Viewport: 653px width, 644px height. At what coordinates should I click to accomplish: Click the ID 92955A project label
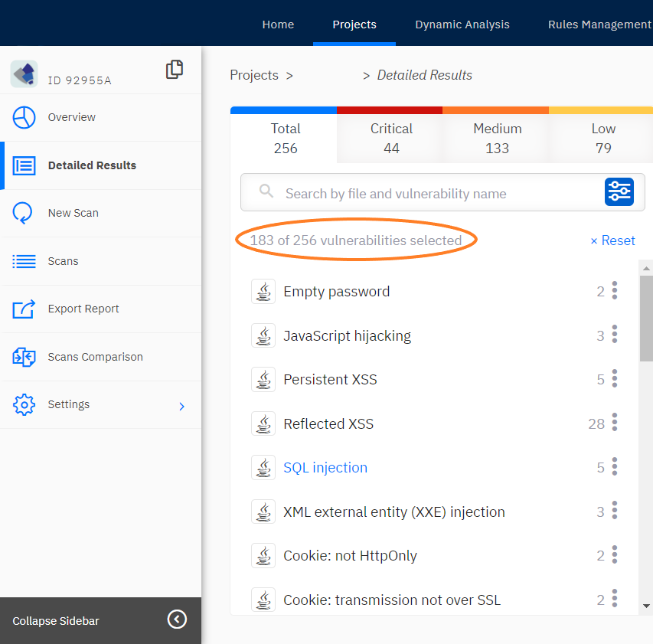tap(80, 81)
